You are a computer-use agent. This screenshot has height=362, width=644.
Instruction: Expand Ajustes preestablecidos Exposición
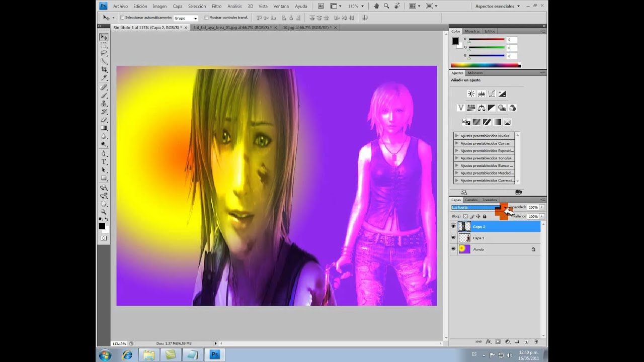[x=456, y=151]
